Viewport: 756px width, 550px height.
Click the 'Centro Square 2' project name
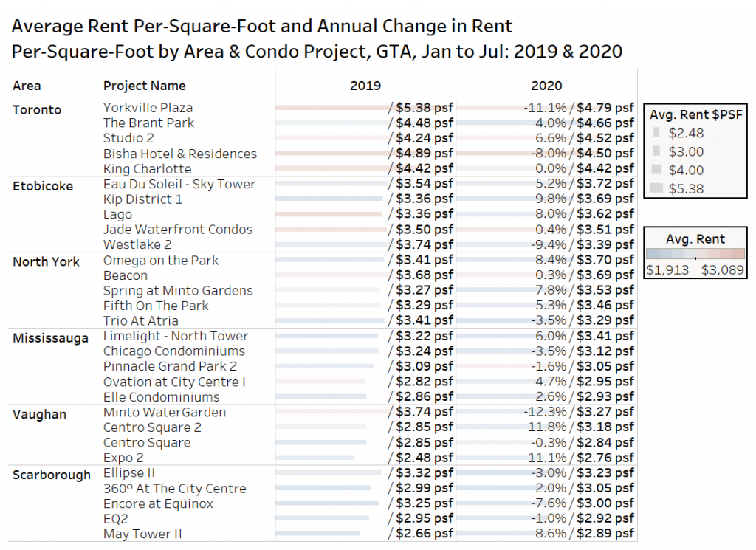point(152,427)
